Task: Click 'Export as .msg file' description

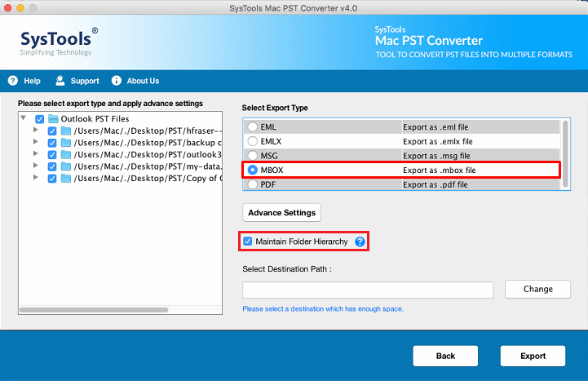Action: coord(436,156)
